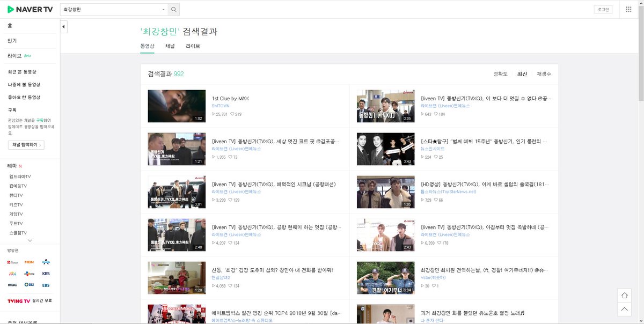The height and width of the screenshot is (324, 644).
Task: Open 뉴스인사이드 channel link
Action: coord(433,149)
